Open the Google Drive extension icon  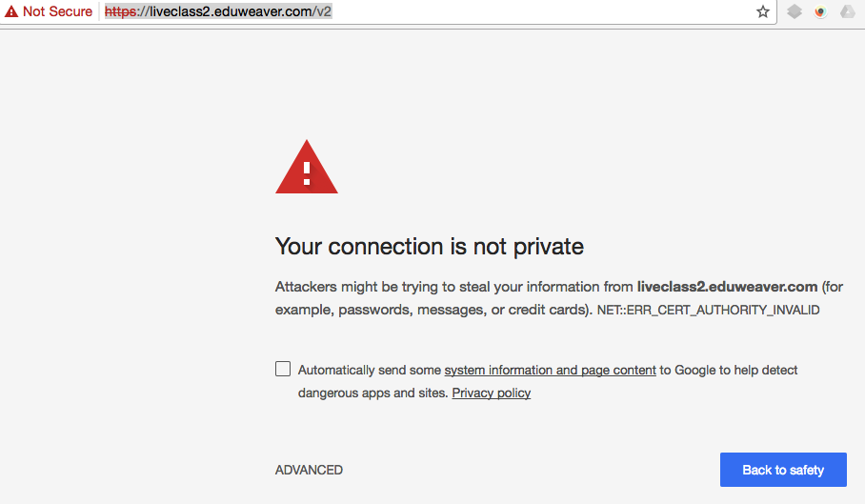(x=847, y=11)
